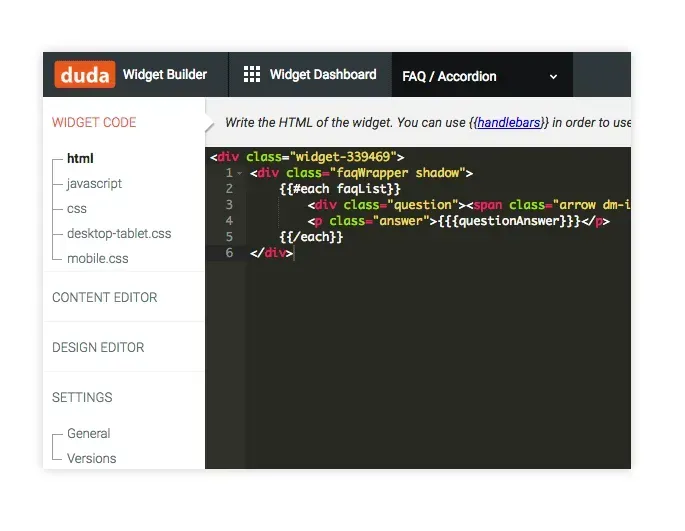Viewport: 685px width, 531px height.
Task: Open the javascript file
Action: point(94,184)
